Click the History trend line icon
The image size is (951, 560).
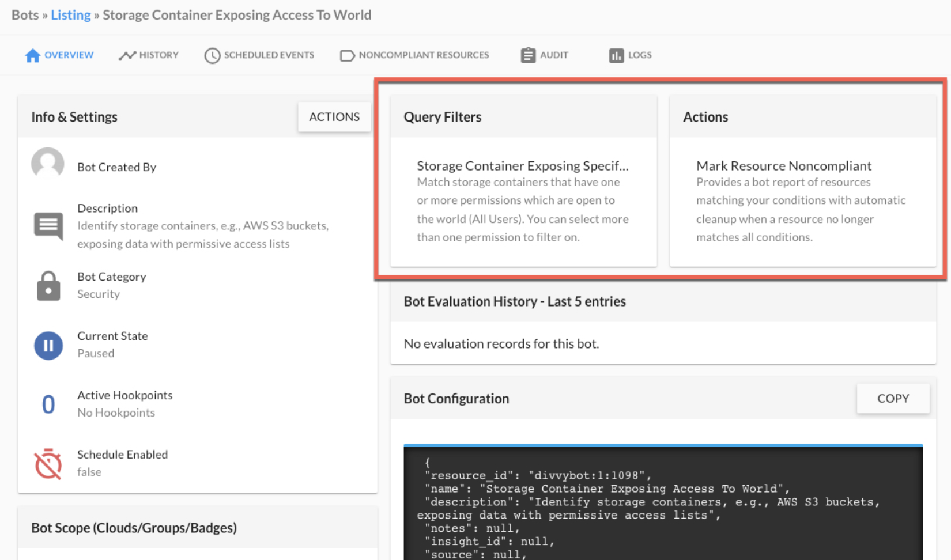(127, 55)
